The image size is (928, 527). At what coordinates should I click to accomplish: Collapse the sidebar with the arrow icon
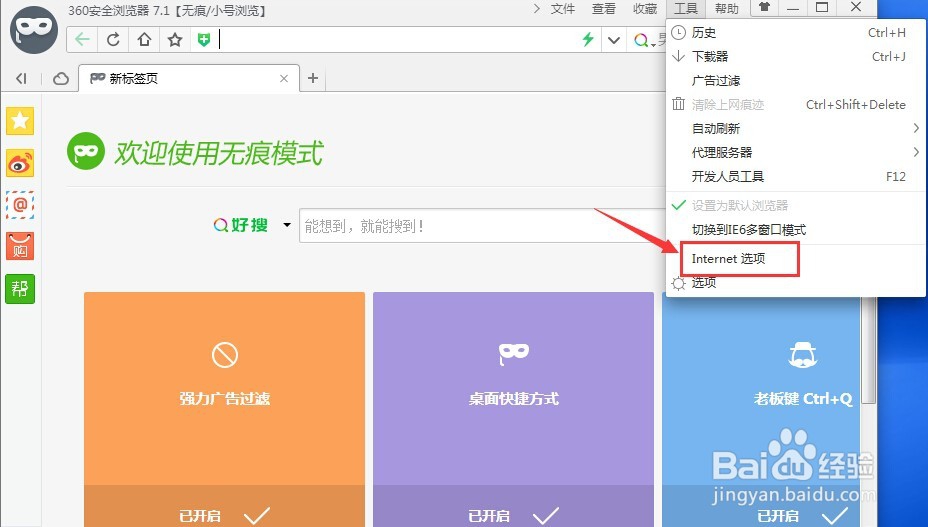point(21,78)
